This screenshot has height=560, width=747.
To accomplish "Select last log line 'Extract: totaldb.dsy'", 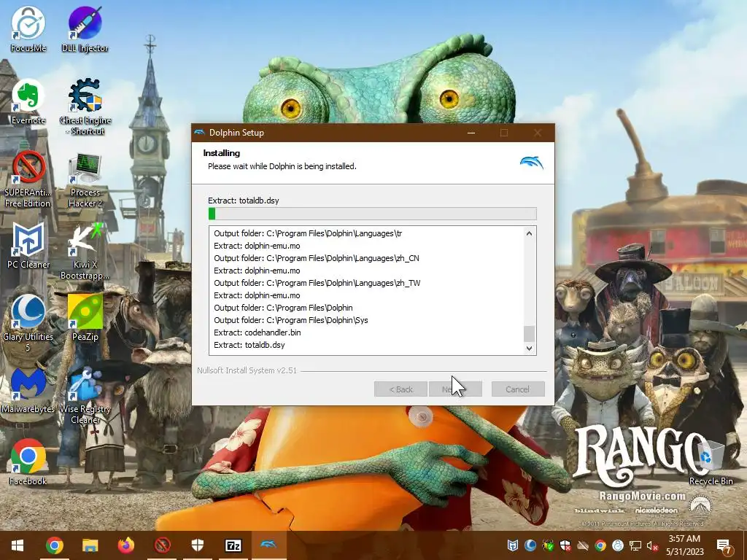I will click(x=249, y=345).
